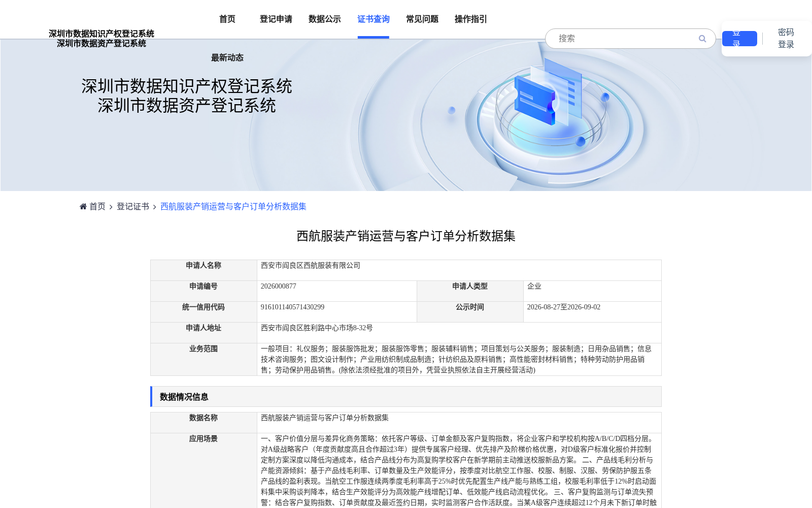Screen dimensions: 812x508
Task: Click the 申请人名称 label cell
Action: (x=204, y=270)
